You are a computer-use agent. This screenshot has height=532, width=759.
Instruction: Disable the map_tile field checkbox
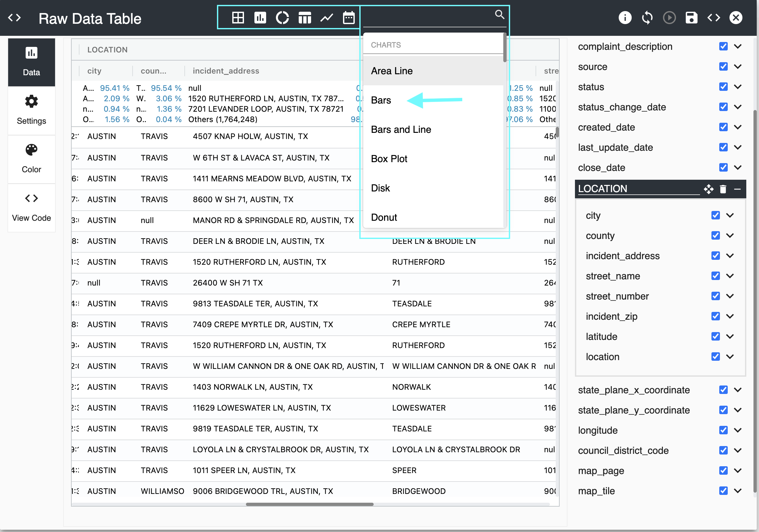[x=723, y=491]
